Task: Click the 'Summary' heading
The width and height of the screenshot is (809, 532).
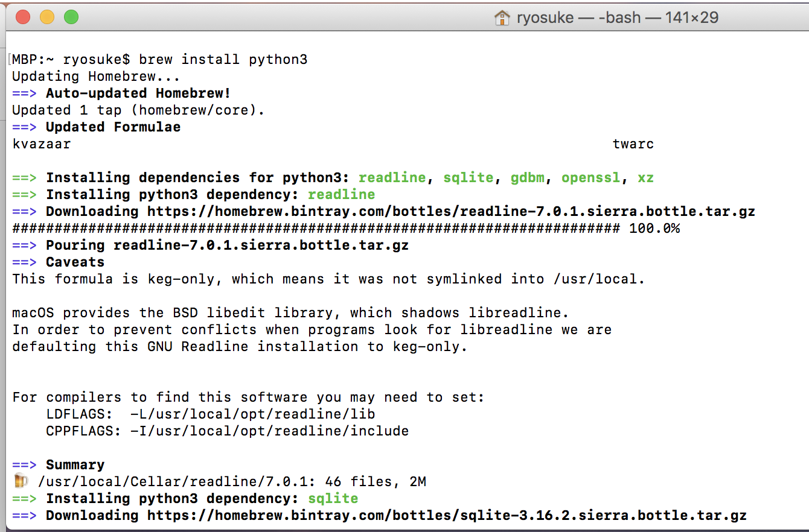Action: pos(75,465)
